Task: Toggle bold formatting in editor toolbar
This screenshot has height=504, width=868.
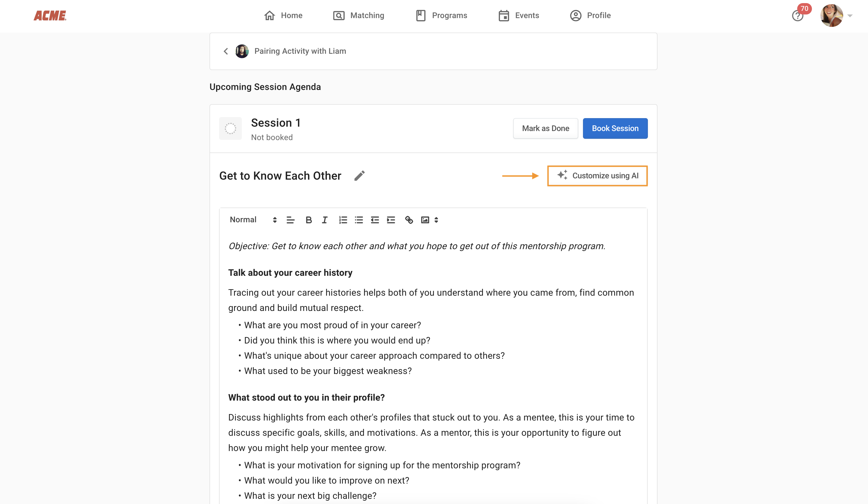Action: tap(309, 220)
